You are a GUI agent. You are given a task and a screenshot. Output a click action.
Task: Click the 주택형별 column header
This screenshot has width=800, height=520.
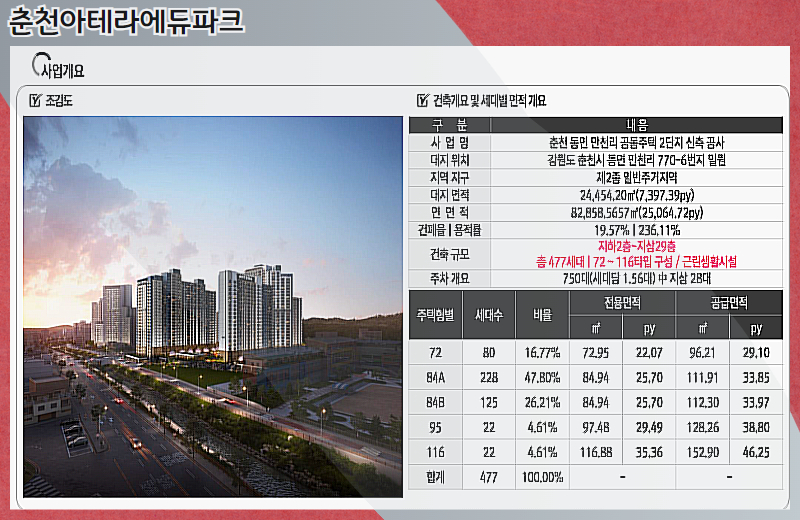(435, 315)
